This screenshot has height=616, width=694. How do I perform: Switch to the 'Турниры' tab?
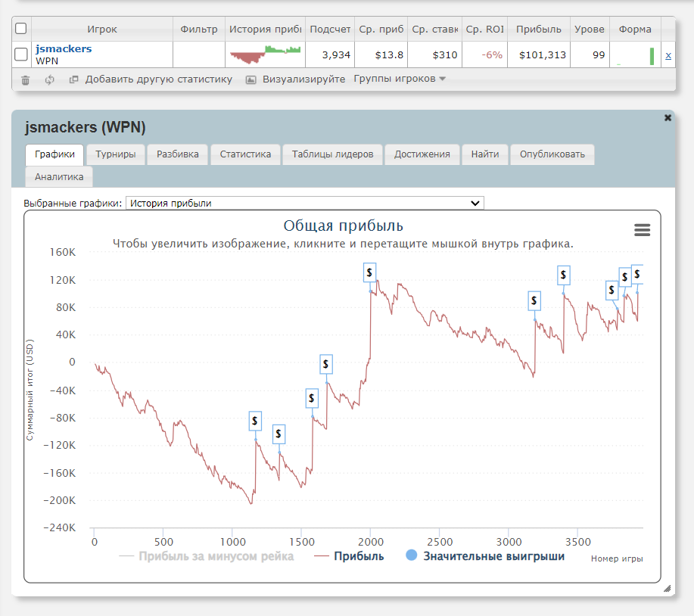point(116,154)
